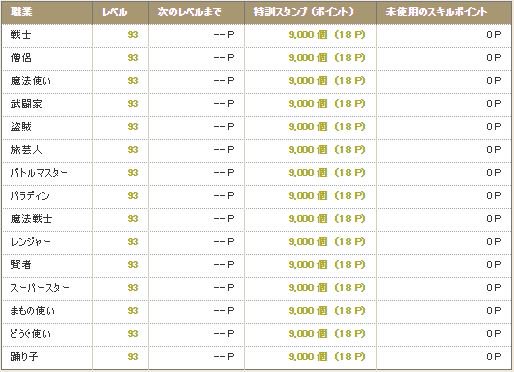
Task: Click the 未使用のスキルポイント column header
Action: [436, 12]
